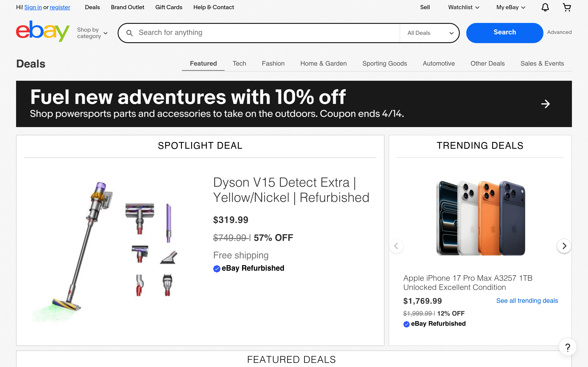This screenshot has width=588, height=367.
Task: Click the banner's right arrow icon
Action: click(545, 104)
